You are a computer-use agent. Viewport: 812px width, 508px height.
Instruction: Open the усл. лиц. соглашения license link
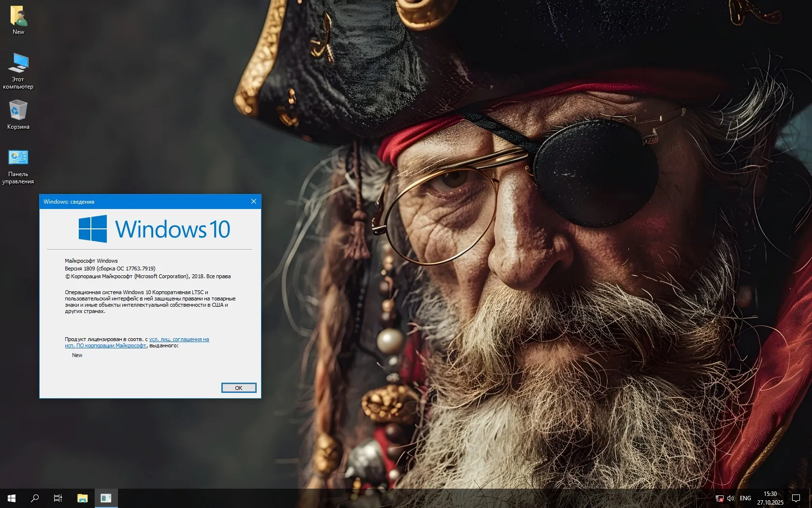tap(179, 339)
